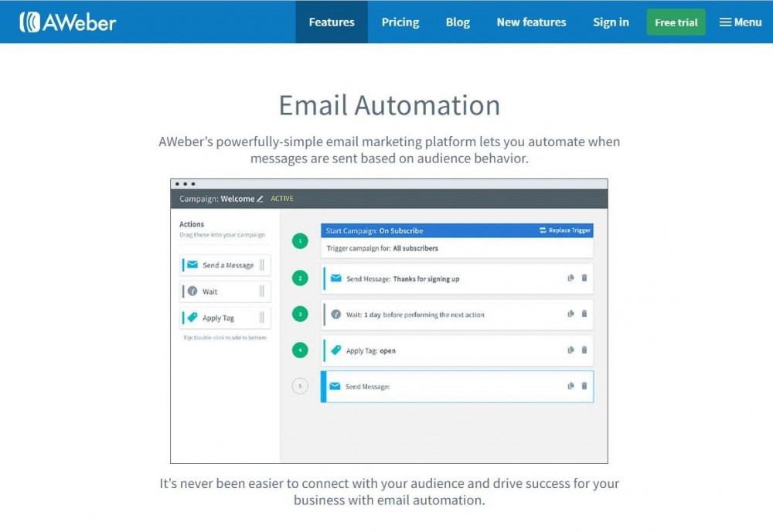Open the Blog nav item

click(x=458, y=22)
